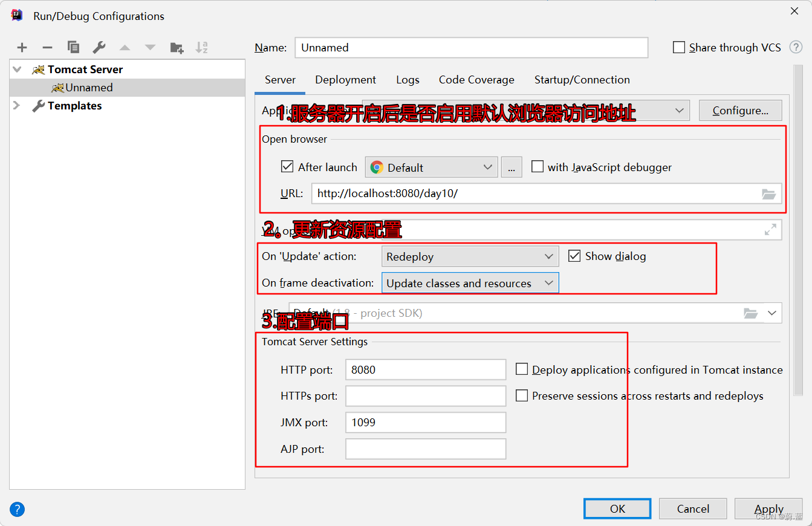
Task: Toggle the After launch checkbox
Action: pos(287,167)
